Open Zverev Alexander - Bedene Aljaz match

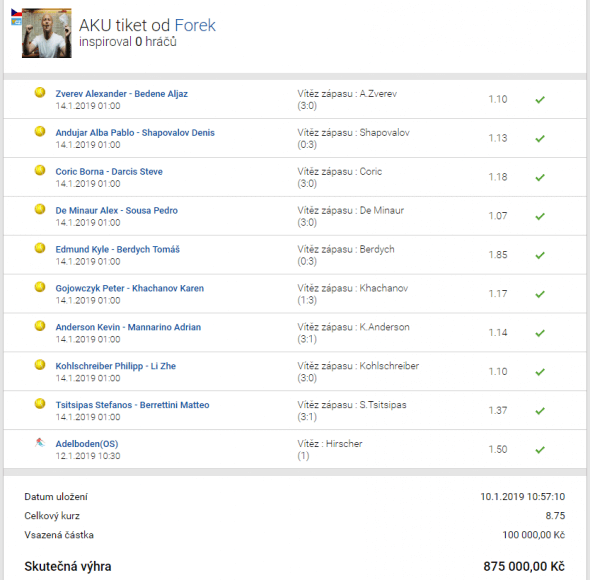point(122,94)
